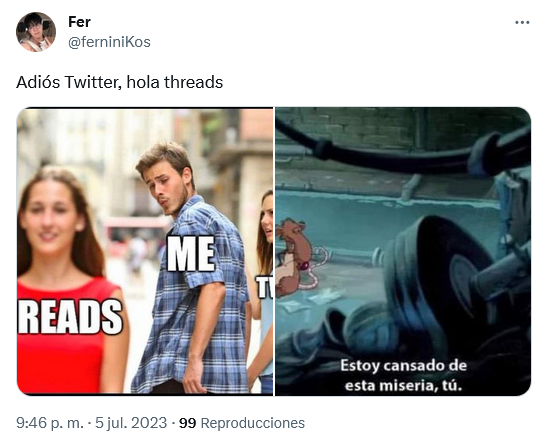Click the brown rat in the right image
The image size is (548, 444).
294,259
